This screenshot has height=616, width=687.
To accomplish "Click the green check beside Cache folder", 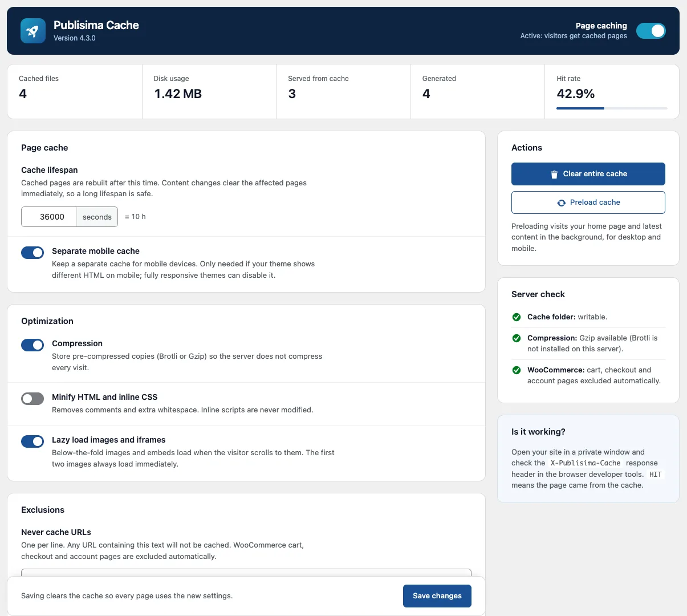I will click(517, 317).
